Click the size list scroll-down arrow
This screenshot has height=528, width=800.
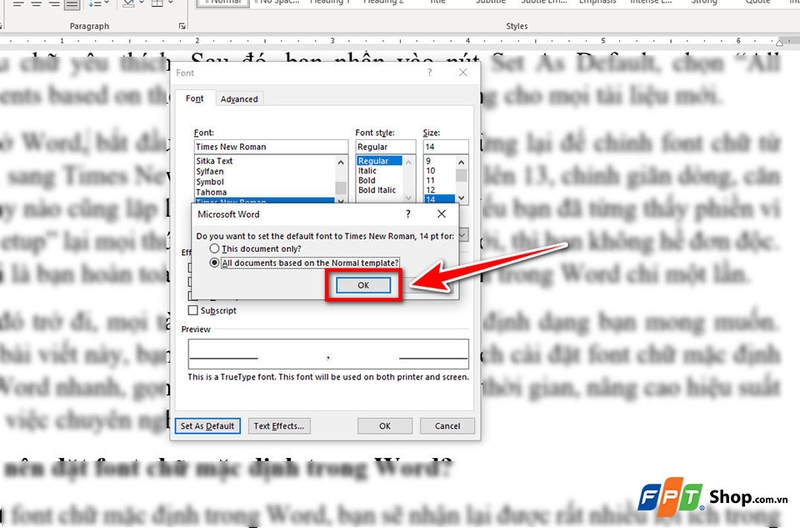pyautogui.click(x=461, y=197)
